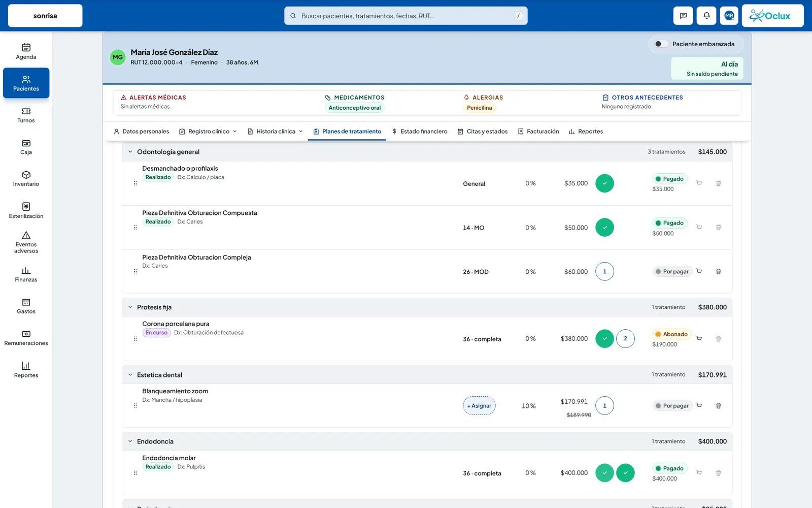Image resolution: width=812 pixels, height=508 pixels.
Task: Uncheck completed session of Obturacion Compuesta
Action: (x=604, y=228)
